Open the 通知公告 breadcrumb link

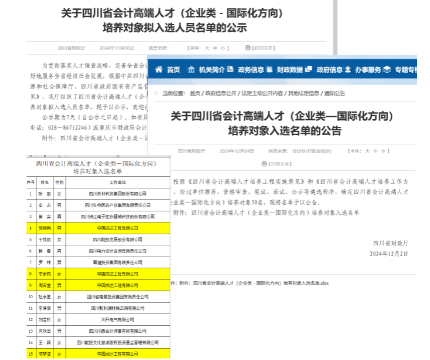[x=334, y=93]
